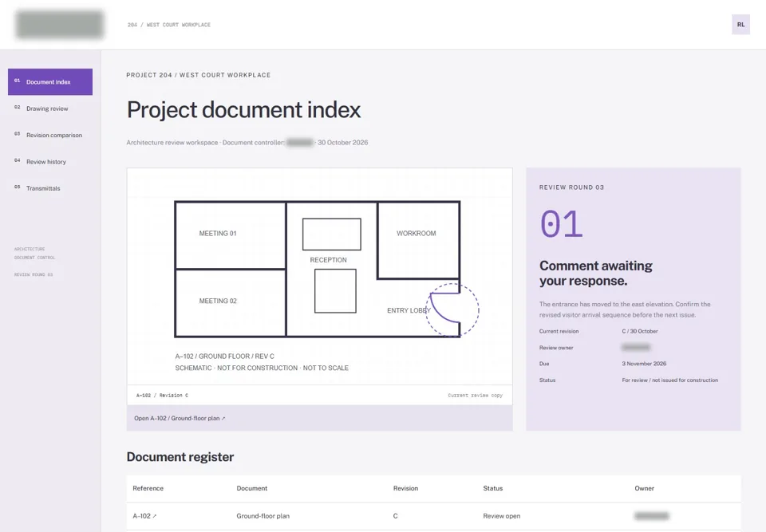Screen dimensions: 766x532
Task: Click the MEETING 01 room label
Action: [x=218, y=234]
